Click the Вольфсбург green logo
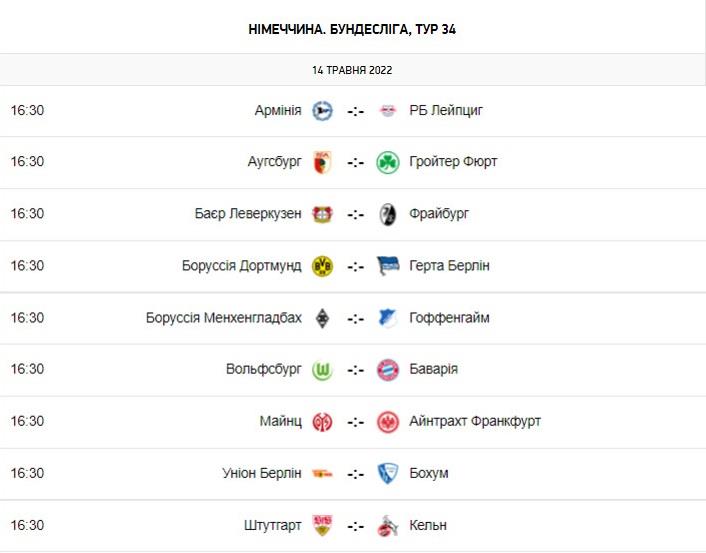This screenshot has width=706, height=553. [322, 370]
